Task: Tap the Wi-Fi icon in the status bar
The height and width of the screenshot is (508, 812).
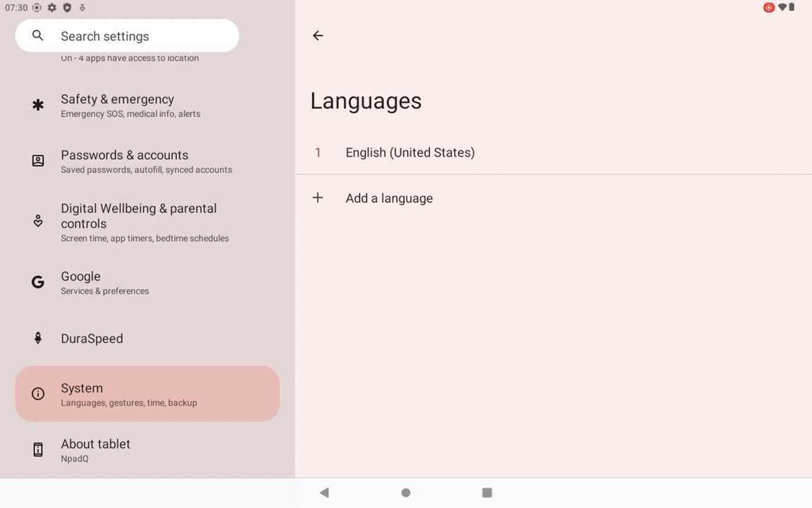Action: tap(780, 7)
